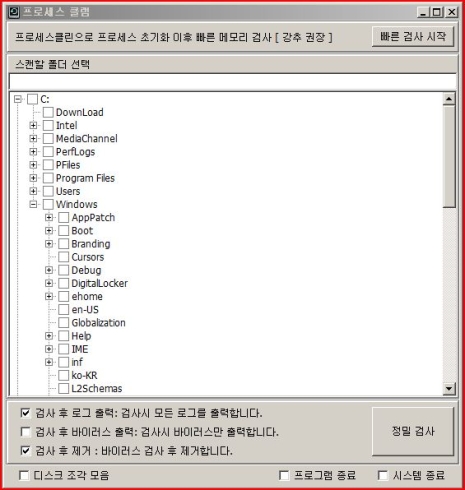Click the folder path input field
The image size is (465, 490).
(232, 81)
